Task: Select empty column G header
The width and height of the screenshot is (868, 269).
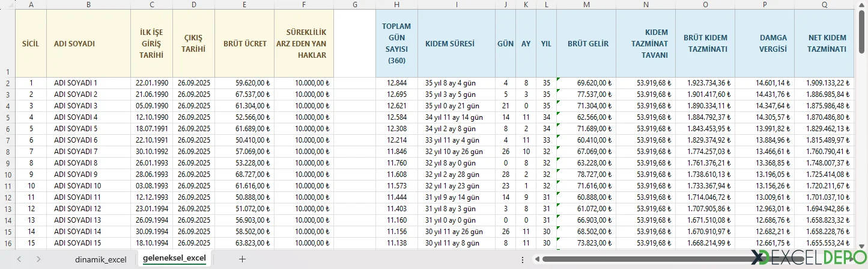Action: 354,4
